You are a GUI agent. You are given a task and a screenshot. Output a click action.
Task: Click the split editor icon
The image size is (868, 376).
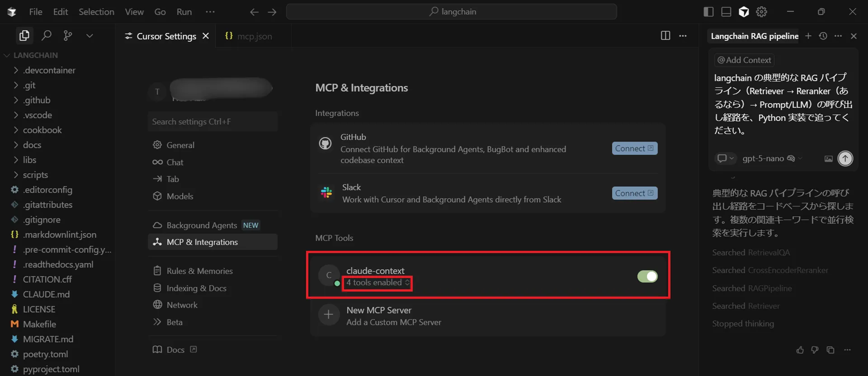[665, 36]
